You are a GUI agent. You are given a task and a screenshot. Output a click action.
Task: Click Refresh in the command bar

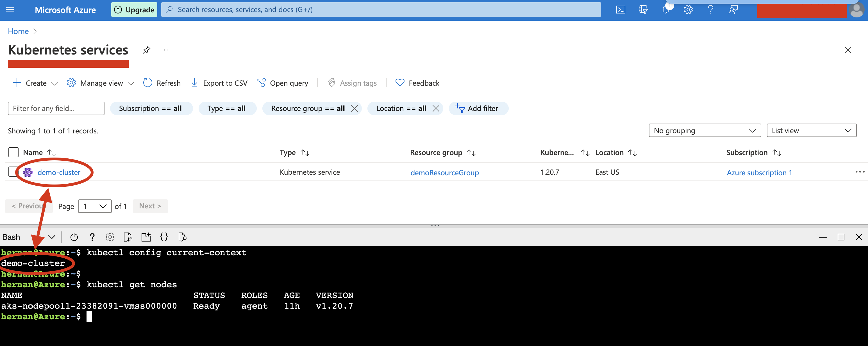coord(162,83)
